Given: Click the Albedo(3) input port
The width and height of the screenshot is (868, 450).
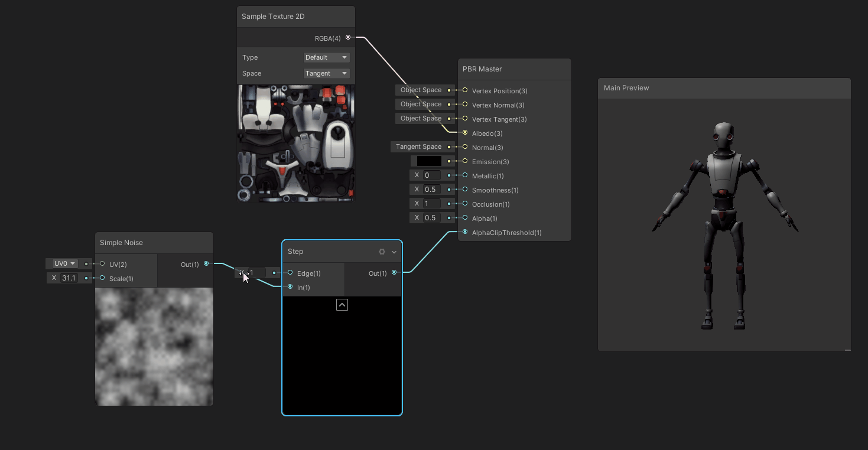Looking at the screenshot, I should click(465, 133).
